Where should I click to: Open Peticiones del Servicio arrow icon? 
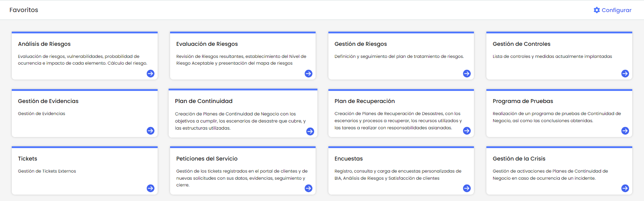(x=308, y=188)
